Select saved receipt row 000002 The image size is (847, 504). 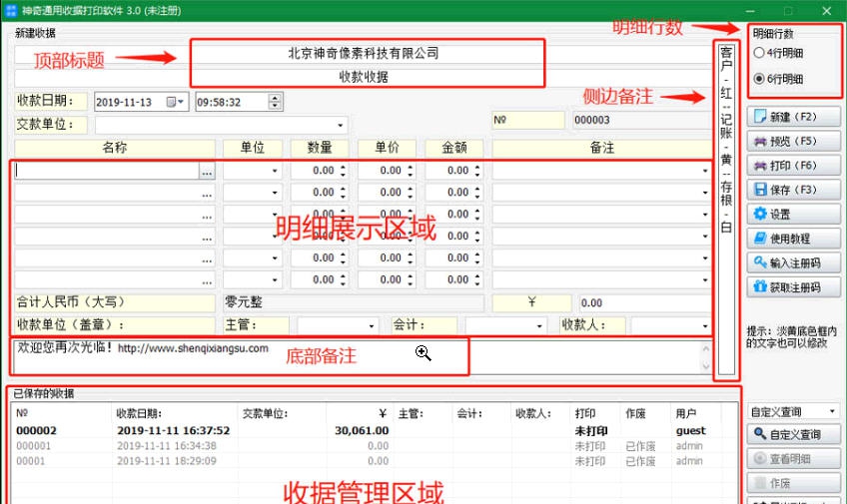pyautogui.click(x=374, y=430)
